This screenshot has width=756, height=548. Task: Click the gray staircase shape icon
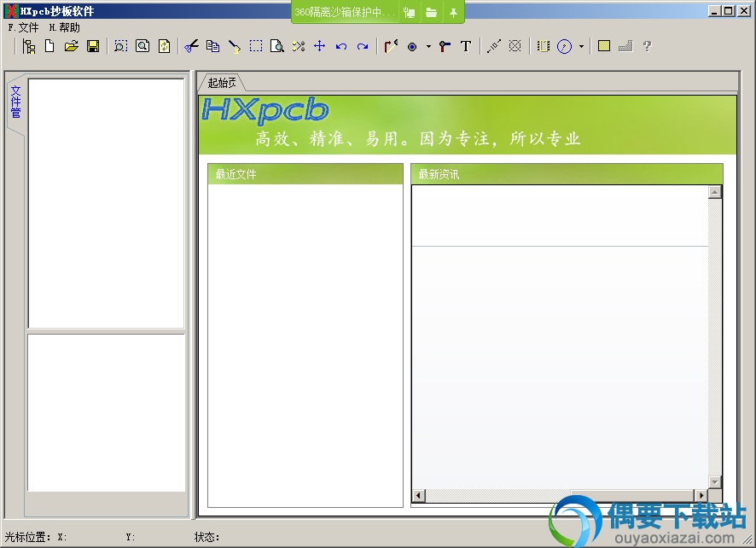625,46
